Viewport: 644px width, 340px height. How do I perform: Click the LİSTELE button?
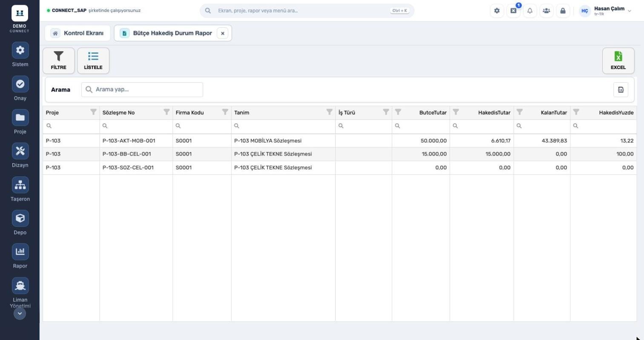tap(93, 61)
